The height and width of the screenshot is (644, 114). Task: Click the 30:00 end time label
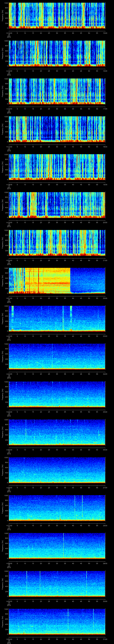105,601
